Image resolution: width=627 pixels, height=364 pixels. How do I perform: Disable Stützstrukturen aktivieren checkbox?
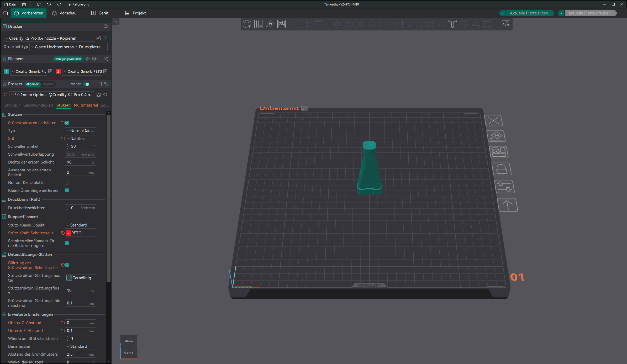67,123
